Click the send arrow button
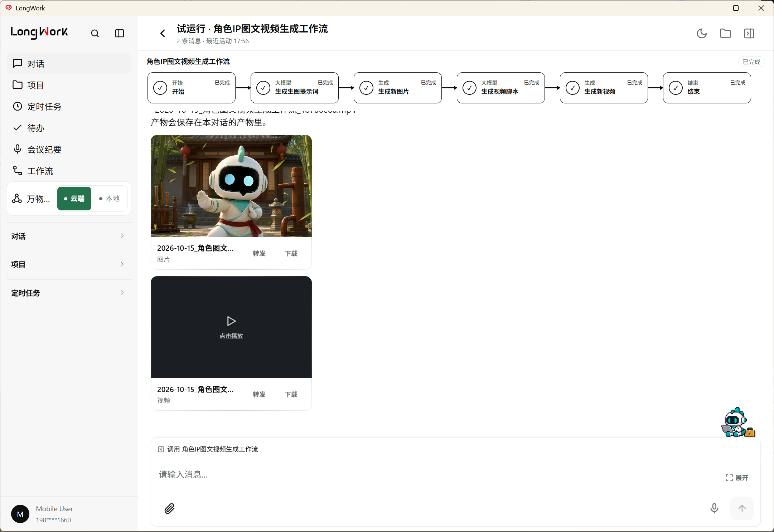This screenshot has width=774, height=532. (x=742, y=508)
